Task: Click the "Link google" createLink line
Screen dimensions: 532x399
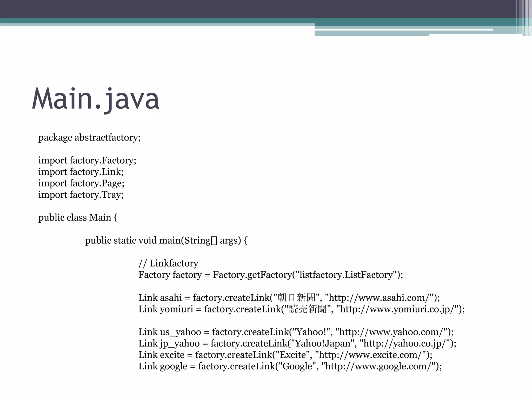Action: [x=290, y=366]
